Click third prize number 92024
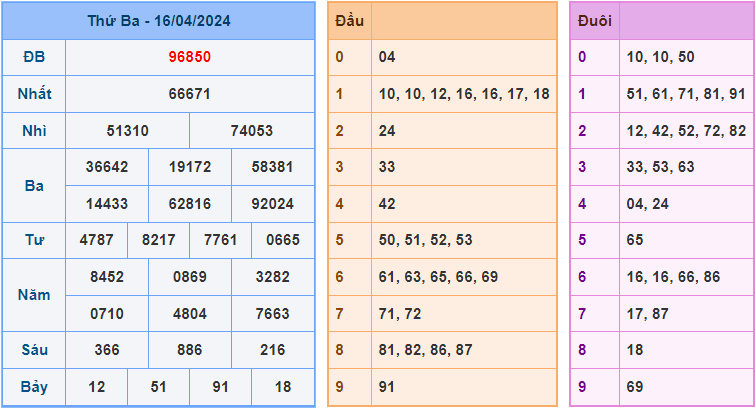 [272, 204]
